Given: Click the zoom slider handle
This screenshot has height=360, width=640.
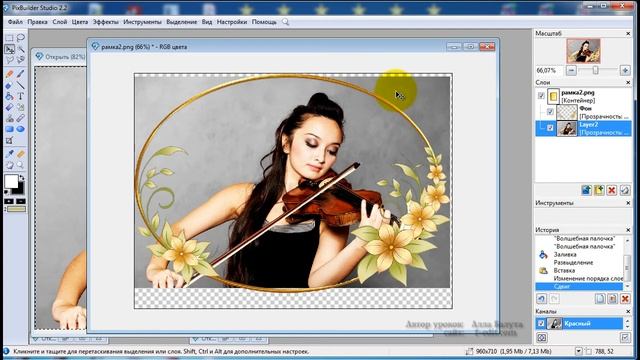Looking at the screenshot, I should pos(596,71).
